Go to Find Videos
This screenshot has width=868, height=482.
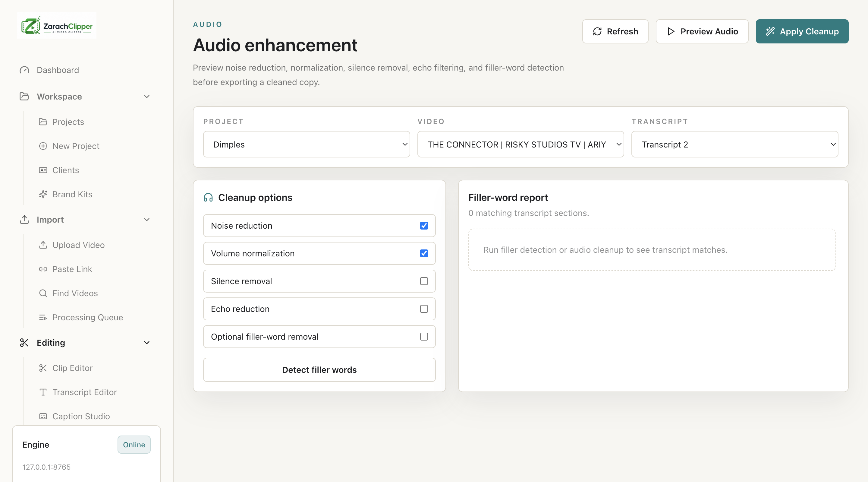pos(75,293)
